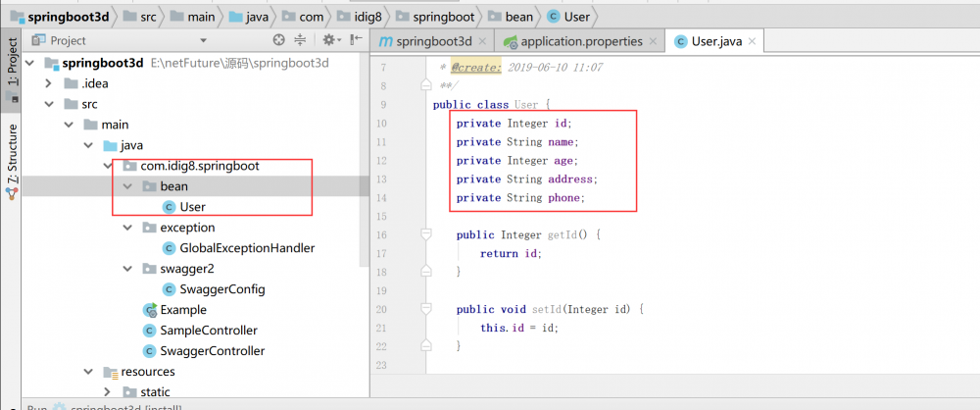Expand the static folder
This screenshot has width=980, height=410.
click(108, 392)
